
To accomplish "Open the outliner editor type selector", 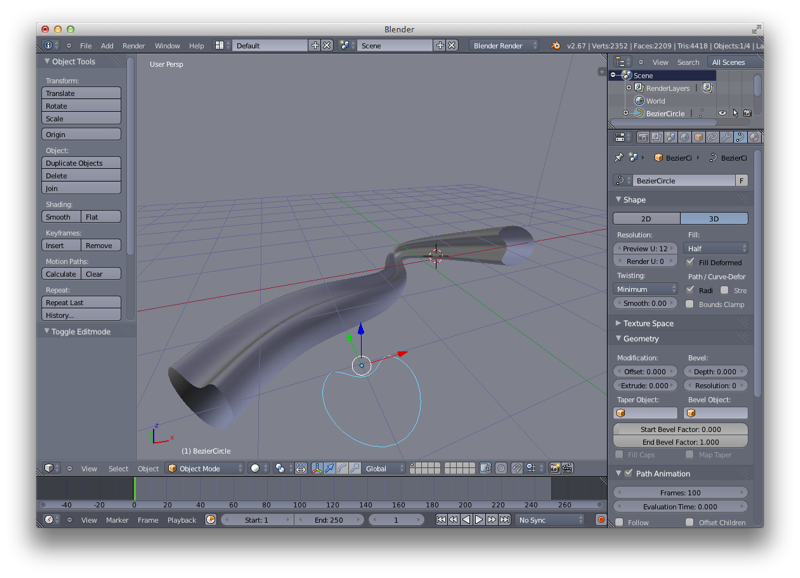I will pos(622,62).
